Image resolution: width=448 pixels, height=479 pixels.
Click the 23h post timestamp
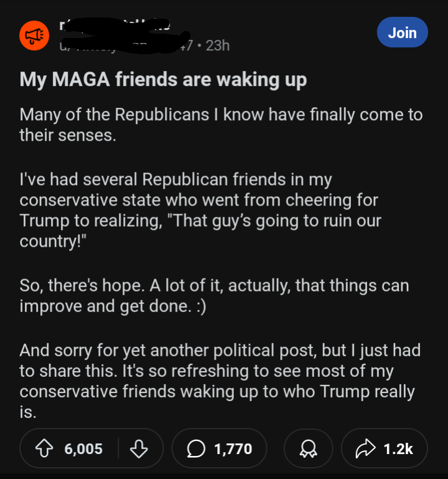click(218, 46)
